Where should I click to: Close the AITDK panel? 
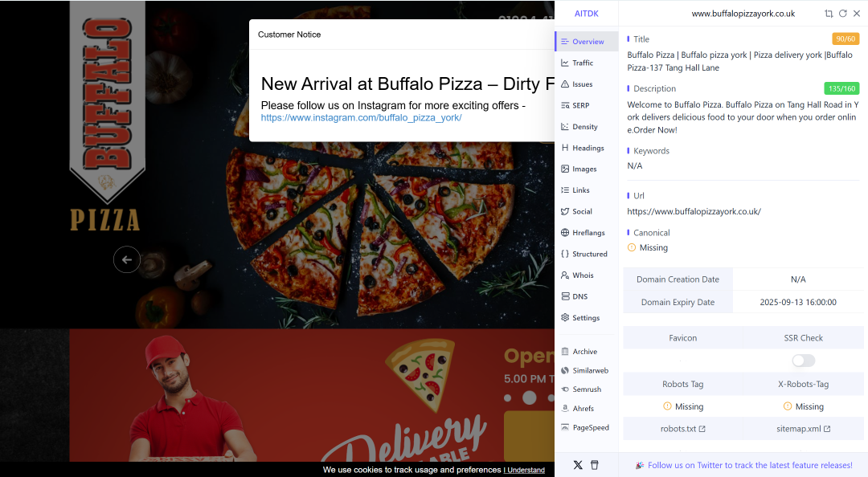click(857, 14)
